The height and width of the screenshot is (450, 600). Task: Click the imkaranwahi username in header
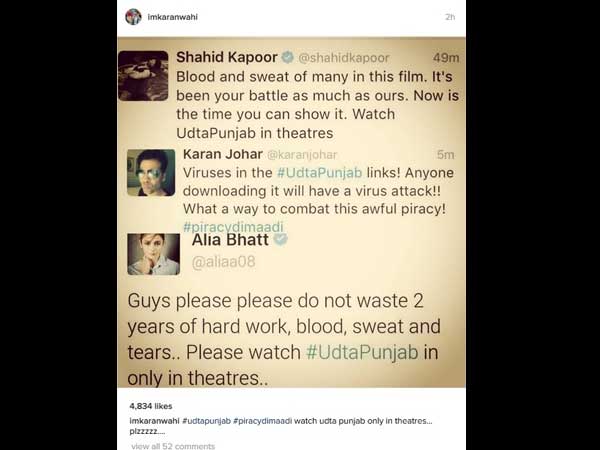173,17
